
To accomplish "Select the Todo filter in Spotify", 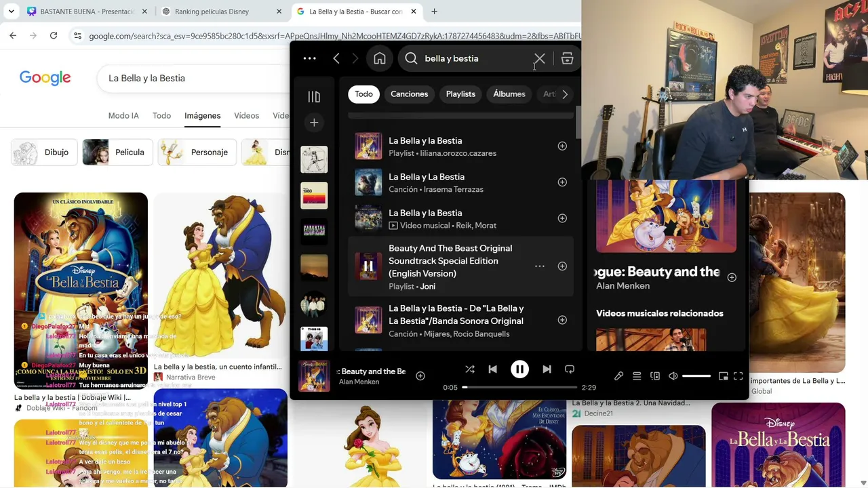I will pos(363,94).
